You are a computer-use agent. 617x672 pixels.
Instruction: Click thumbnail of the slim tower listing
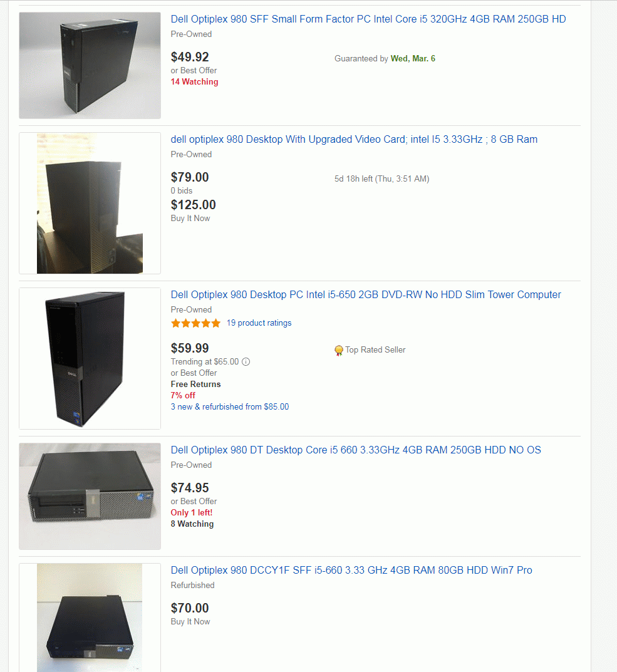coord(90,358)
